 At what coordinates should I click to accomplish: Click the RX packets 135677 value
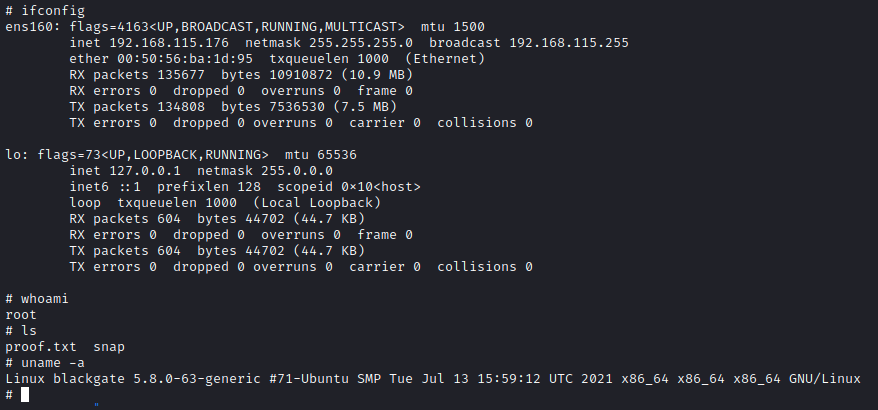point(181,74)
